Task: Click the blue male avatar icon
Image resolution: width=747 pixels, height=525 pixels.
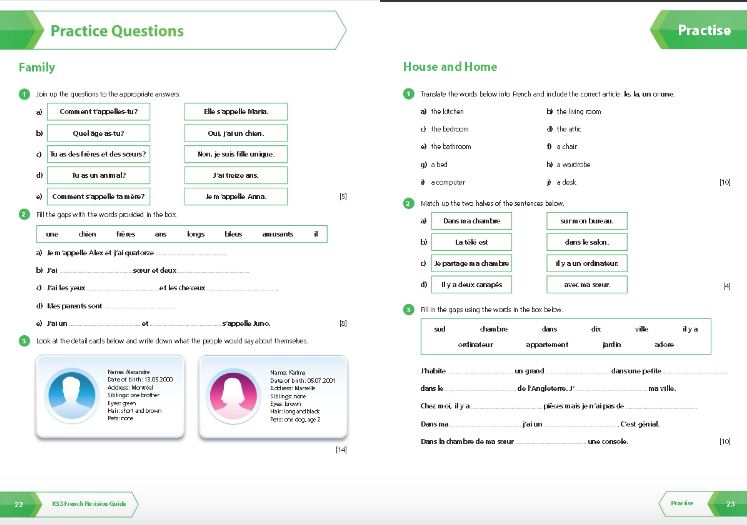Action: (x=71, y=395)
